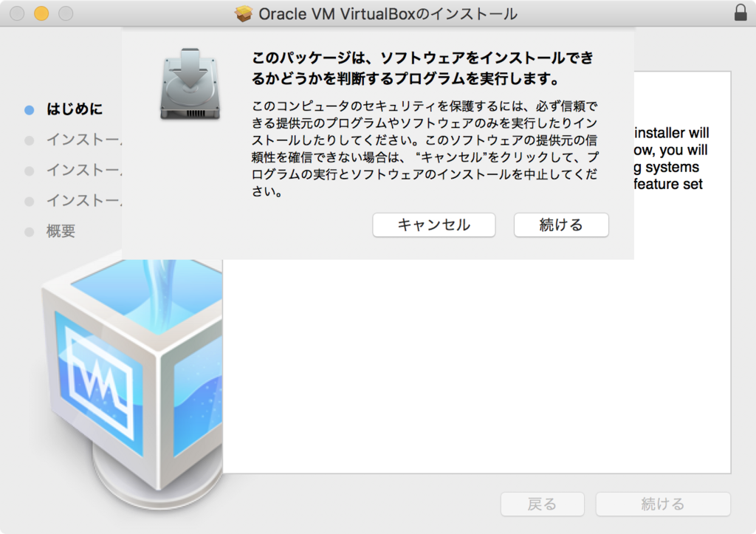Select the 概要 step in sidebar

pyautogui.click(x=61, y=231)
